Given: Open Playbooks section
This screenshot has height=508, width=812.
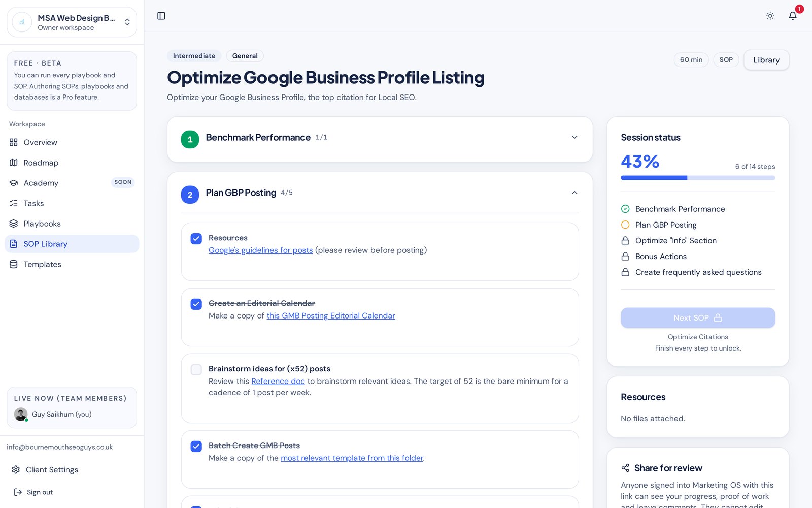Looking at the screenshot, I should pyautogui.click(x=72, y=224).
